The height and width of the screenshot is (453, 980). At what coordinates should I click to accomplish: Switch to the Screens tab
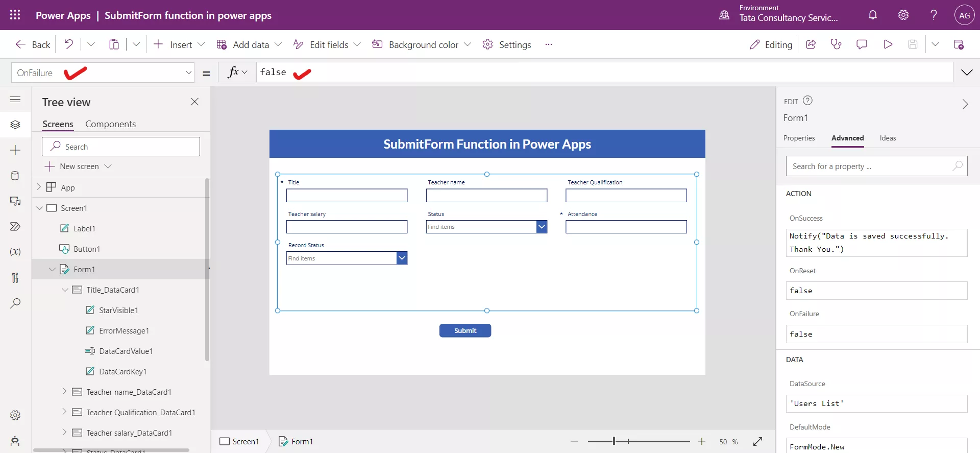coord(58,124)
